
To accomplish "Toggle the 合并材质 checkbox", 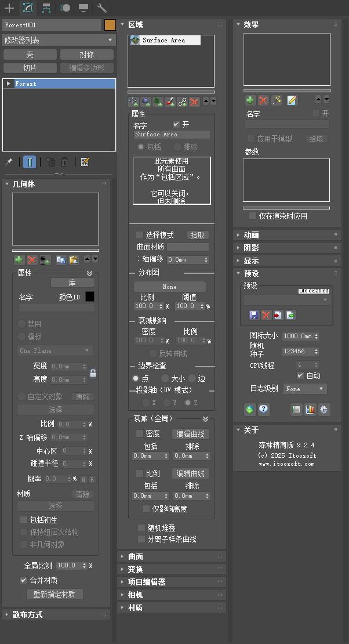I will click(x=24, y=580).
